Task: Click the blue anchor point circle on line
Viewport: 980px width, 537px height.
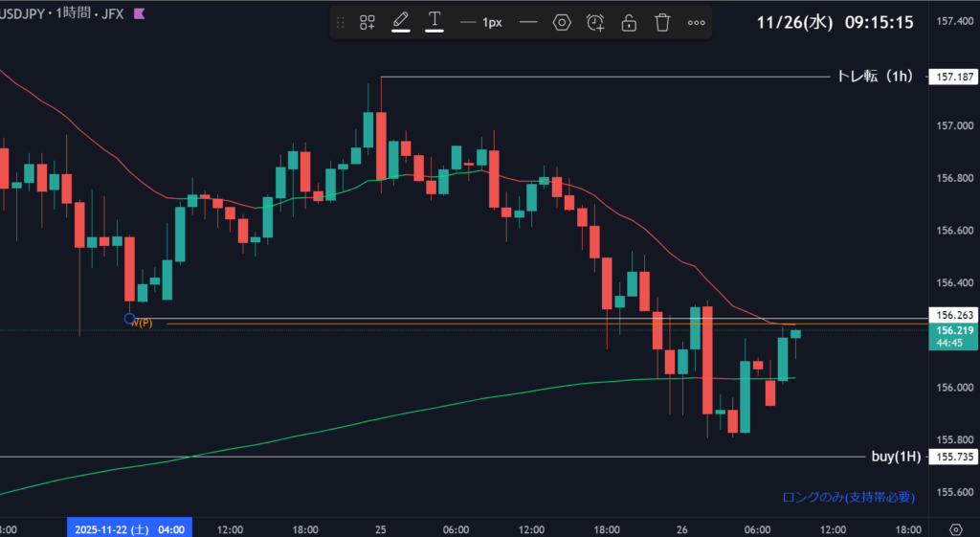Action: [130, 319]
